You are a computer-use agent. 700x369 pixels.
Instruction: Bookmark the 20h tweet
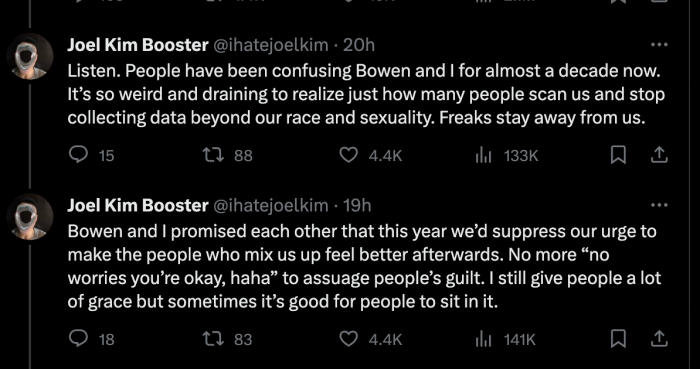[x=618, y=155]
